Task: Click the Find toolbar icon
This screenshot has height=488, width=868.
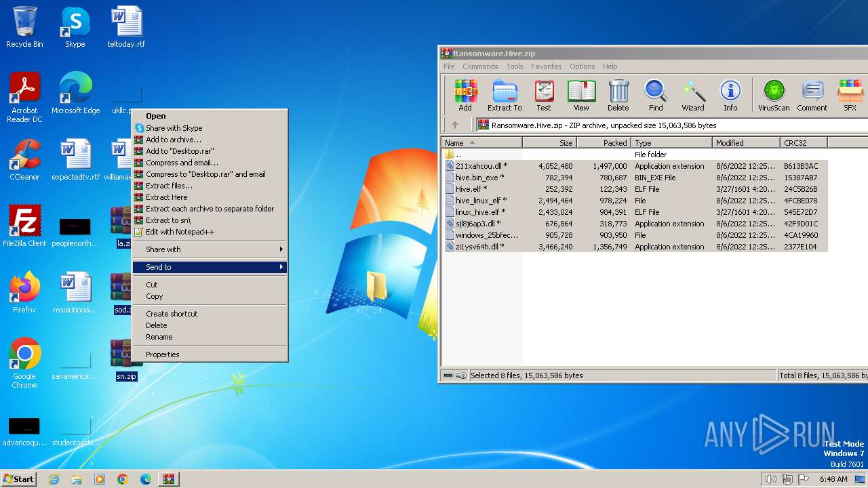Action: point(656,96)
